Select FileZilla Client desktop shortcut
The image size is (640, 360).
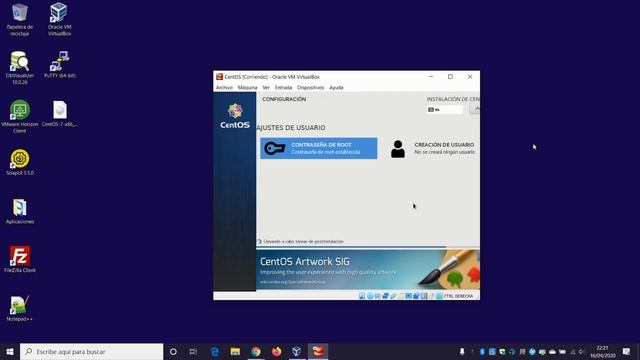click(20, 260)
